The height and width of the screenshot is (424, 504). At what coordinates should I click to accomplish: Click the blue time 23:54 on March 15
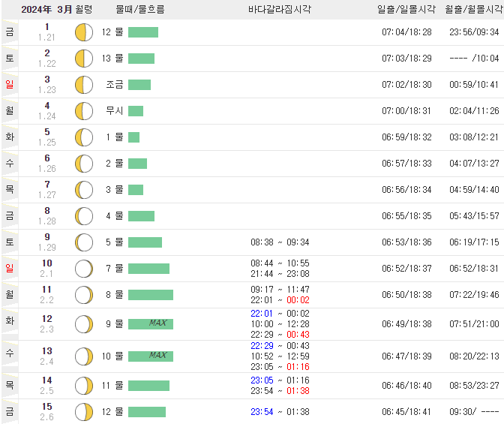point(262,412)
